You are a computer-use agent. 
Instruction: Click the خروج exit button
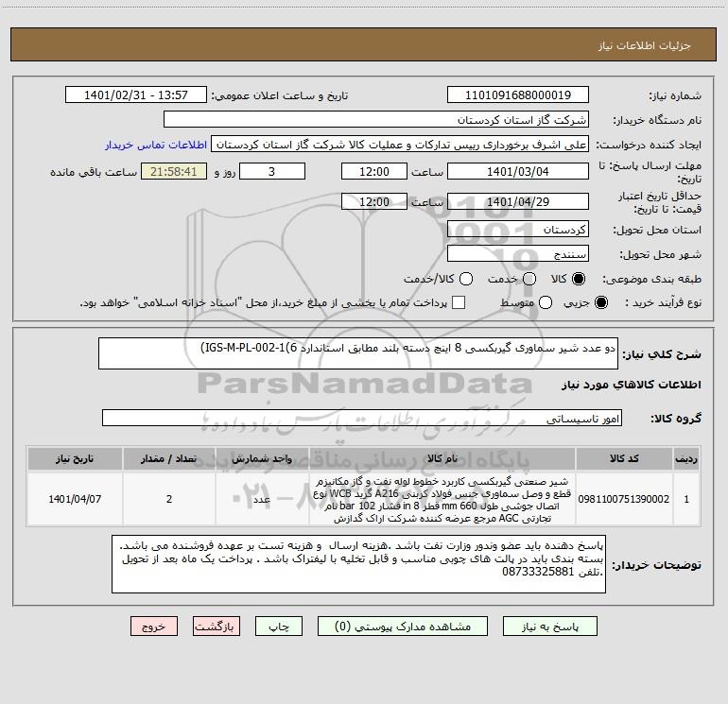click(154, 627)
